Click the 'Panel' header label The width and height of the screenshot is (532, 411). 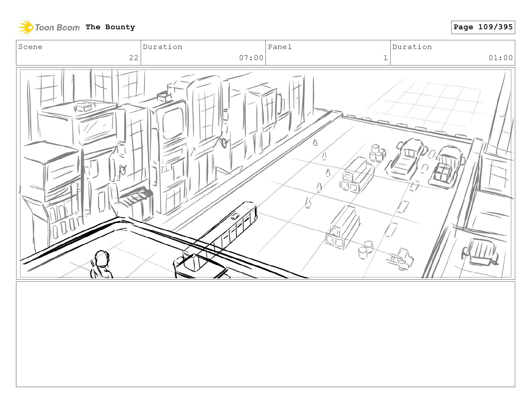[280, 47]
